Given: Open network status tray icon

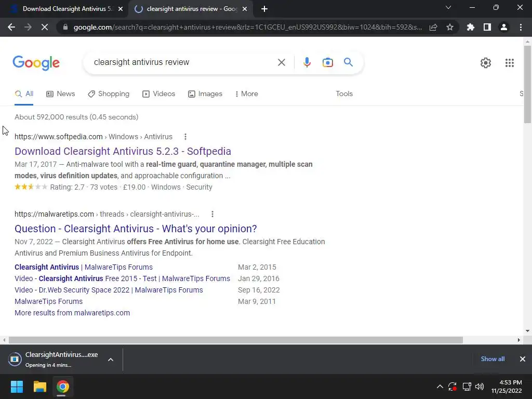Looking at the screenshot, I should [467, 387].
